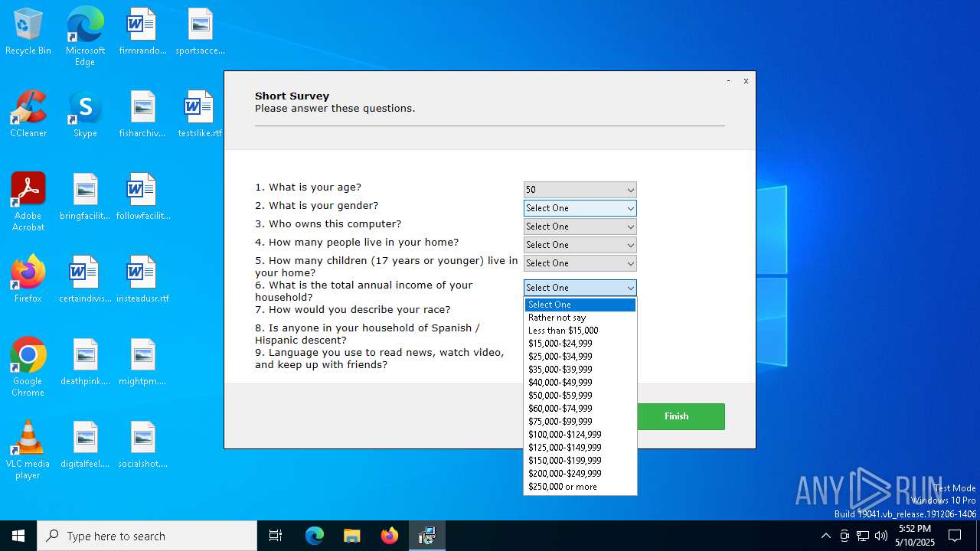Choose 'Less than $15,000' option
The width and height of the screenshot is (980, 551).
click(x=580, y=331)
